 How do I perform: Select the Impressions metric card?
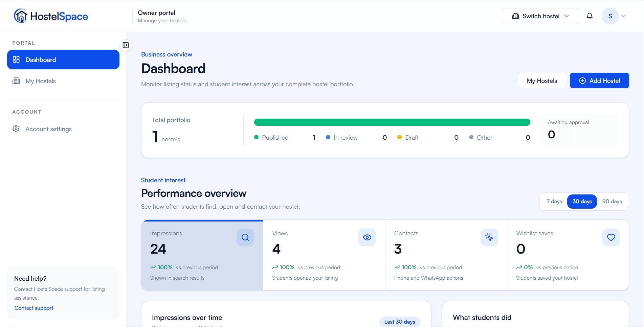[202, 255]
